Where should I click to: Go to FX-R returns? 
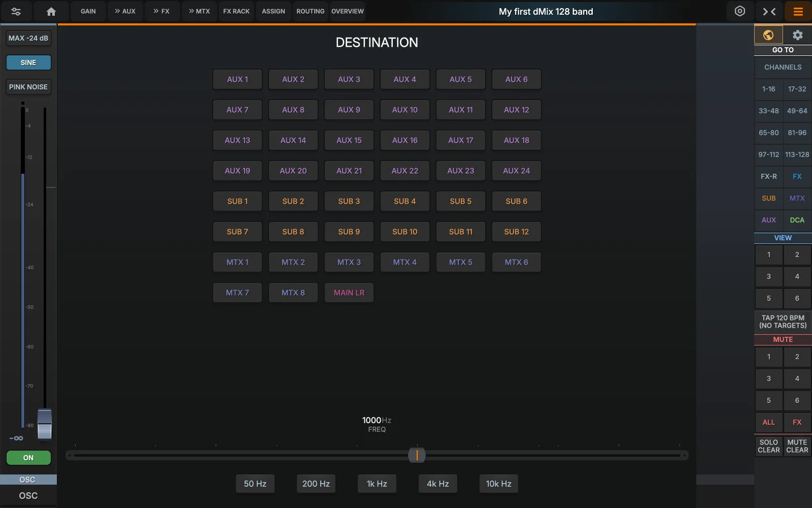coord(768,176)
